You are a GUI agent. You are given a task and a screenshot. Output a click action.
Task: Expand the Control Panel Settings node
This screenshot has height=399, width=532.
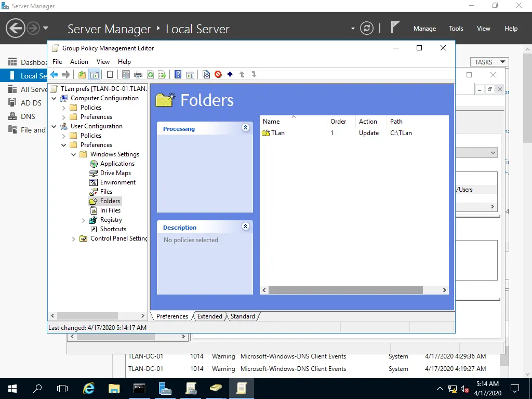tap(74, 239)
